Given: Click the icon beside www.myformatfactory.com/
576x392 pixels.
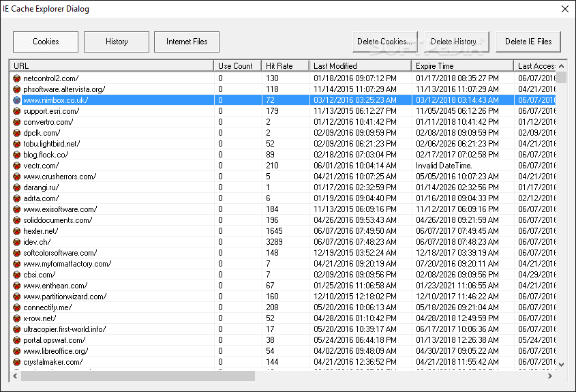Looking at the screenshot, I should [16, 264].
